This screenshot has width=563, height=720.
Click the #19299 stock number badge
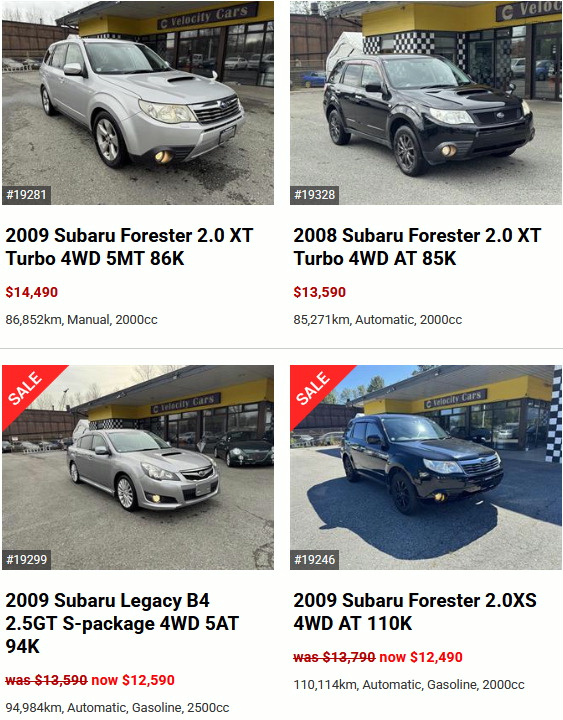point(26,560)
